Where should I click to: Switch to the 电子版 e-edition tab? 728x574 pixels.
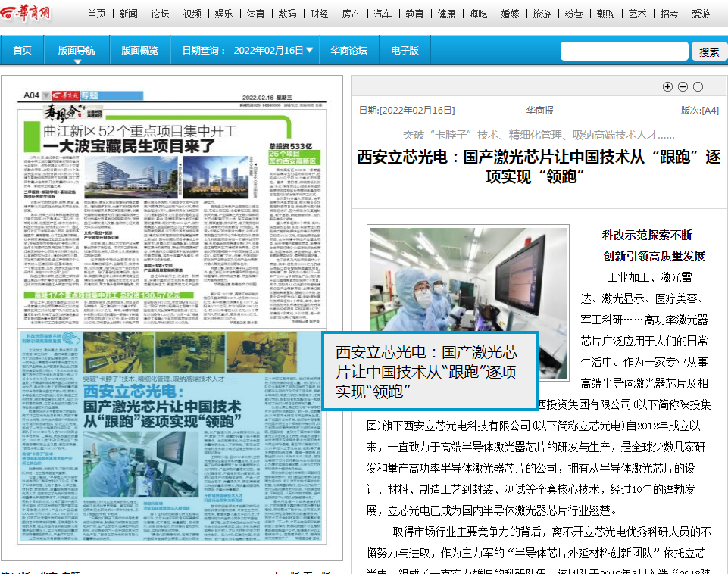tap(405, 51)
